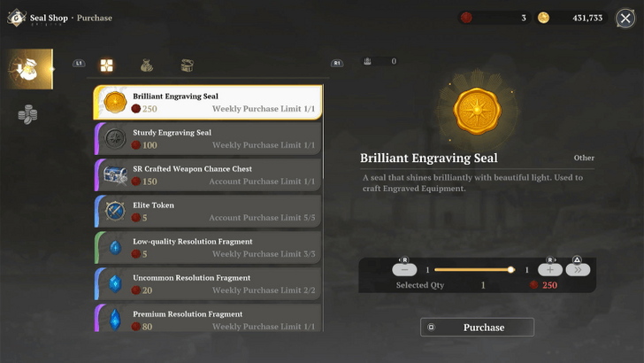Pick the Elite Token item
The width and height of the screenshot is (644, 363).
click(208, 212)
